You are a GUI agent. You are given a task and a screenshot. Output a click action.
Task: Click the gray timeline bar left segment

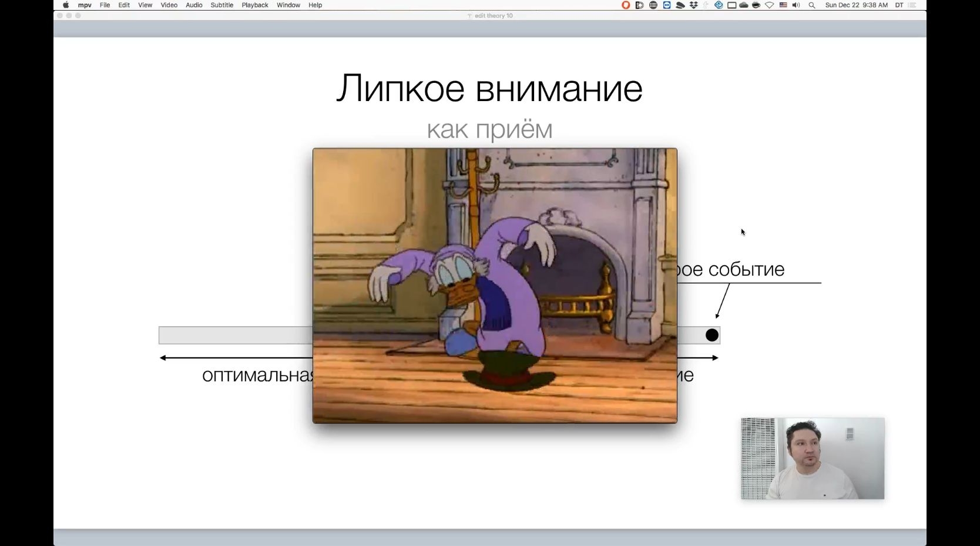pos(236,335)
